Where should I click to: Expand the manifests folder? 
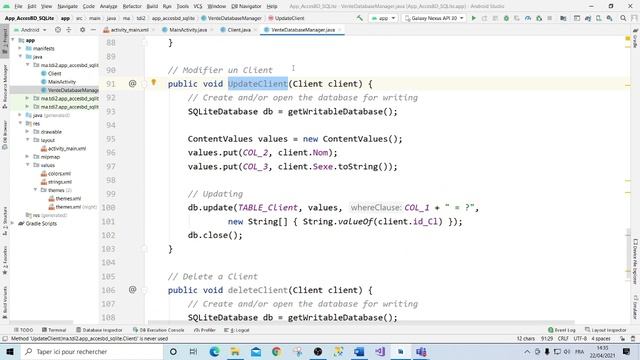tap(20, 48)
